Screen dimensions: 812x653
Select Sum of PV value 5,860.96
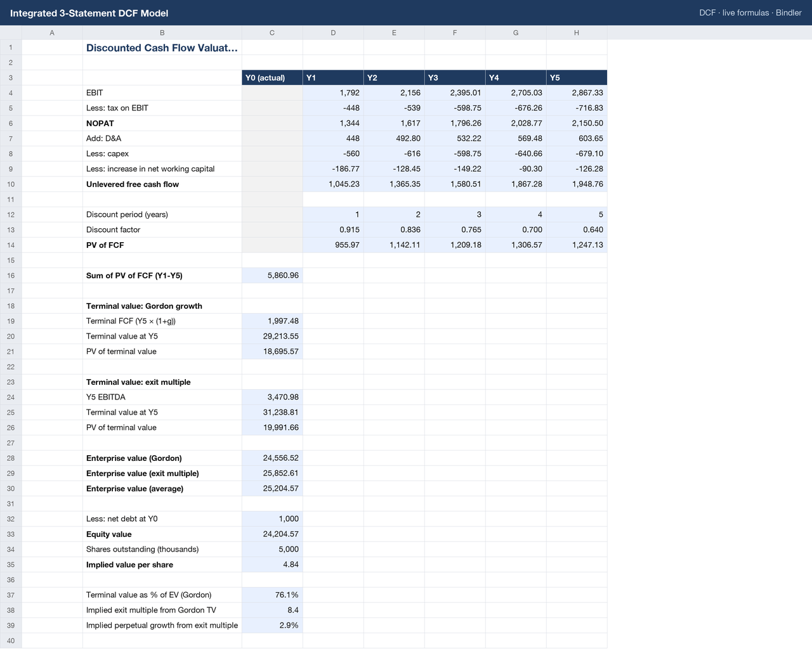[272, 276]
